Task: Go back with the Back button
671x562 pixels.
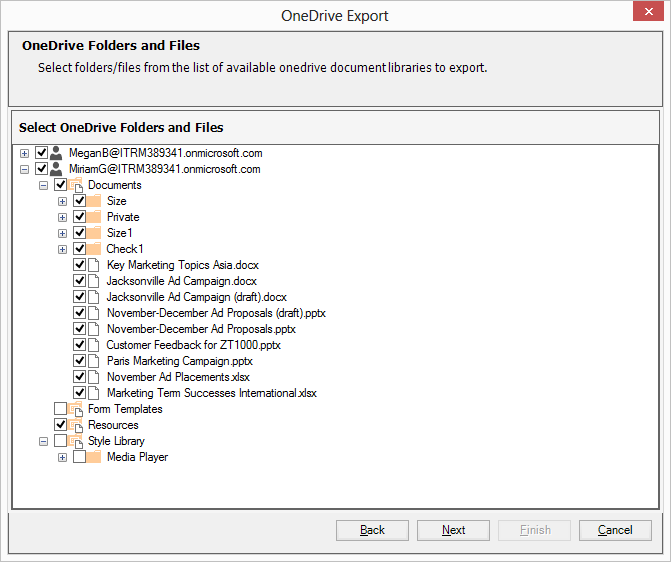Action: point(372,530)
